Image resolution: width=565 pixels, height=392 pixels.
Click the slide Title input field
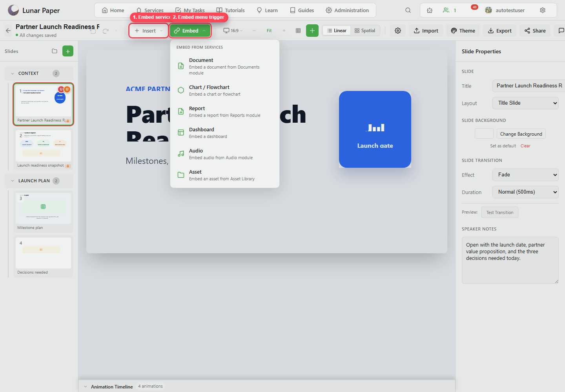pyautogui.click(x=529, y=86)
